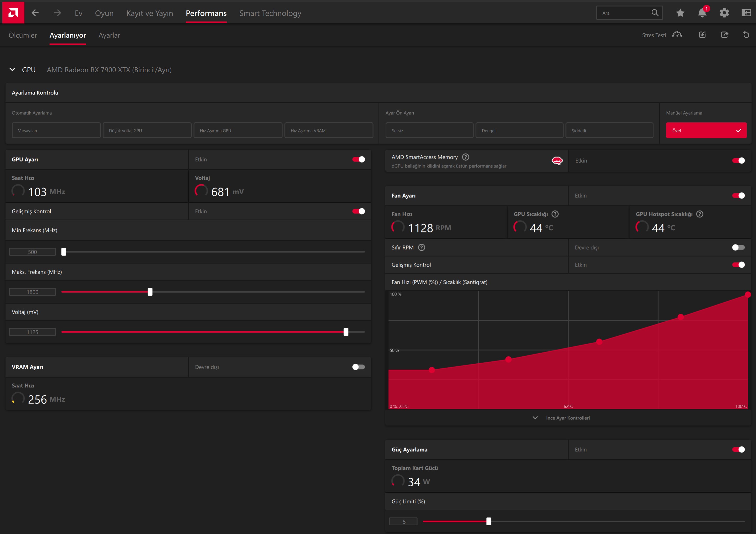Enable the VRAM Ayarı toggle
756x534 pixels.
(358, 367)
